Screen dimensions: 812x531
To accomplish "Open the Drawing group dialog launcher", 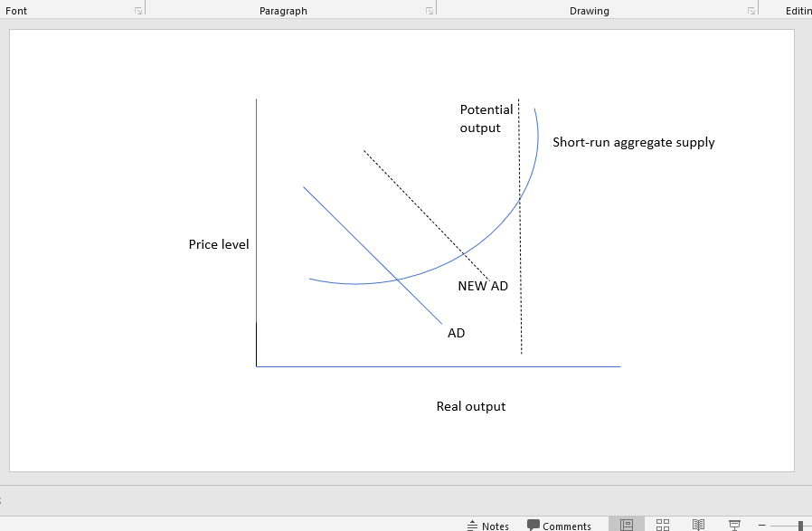I will (x=751, y=11).
